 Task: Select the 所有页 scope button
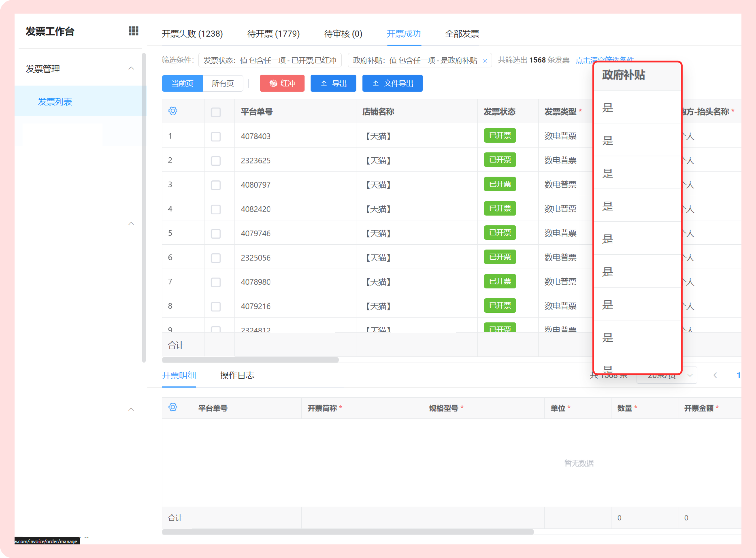(223, 83)
